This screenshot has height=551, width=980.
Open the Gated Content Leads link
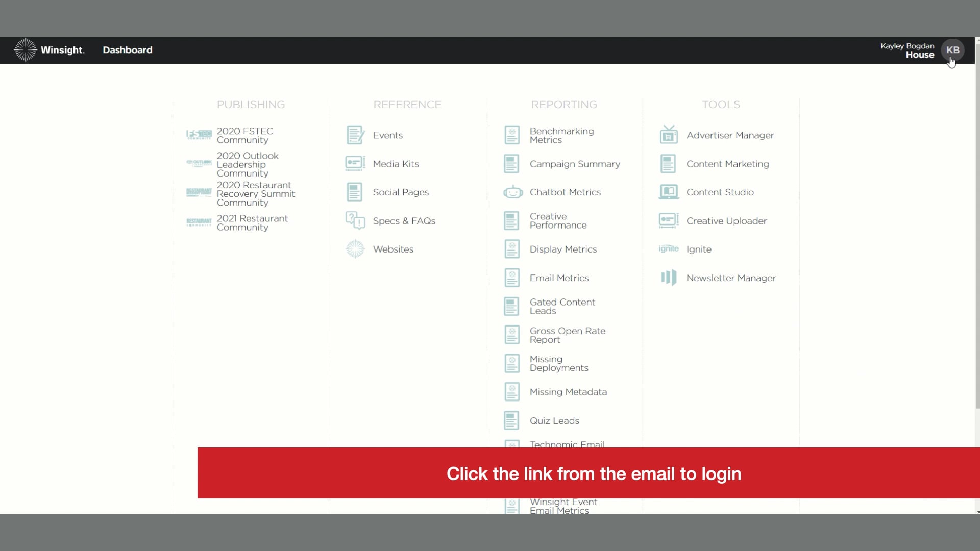tap(562, 307)
